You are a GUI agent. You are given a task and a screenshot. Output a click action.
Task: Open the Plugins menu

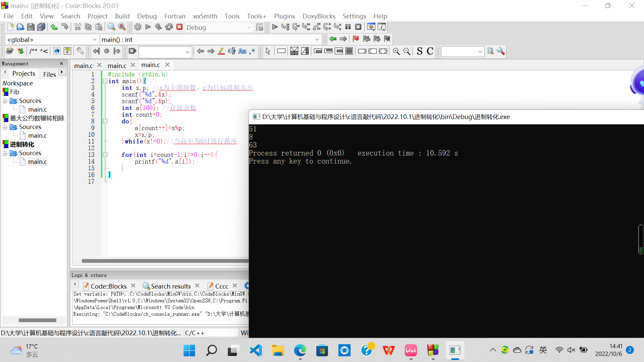point(284,16)
